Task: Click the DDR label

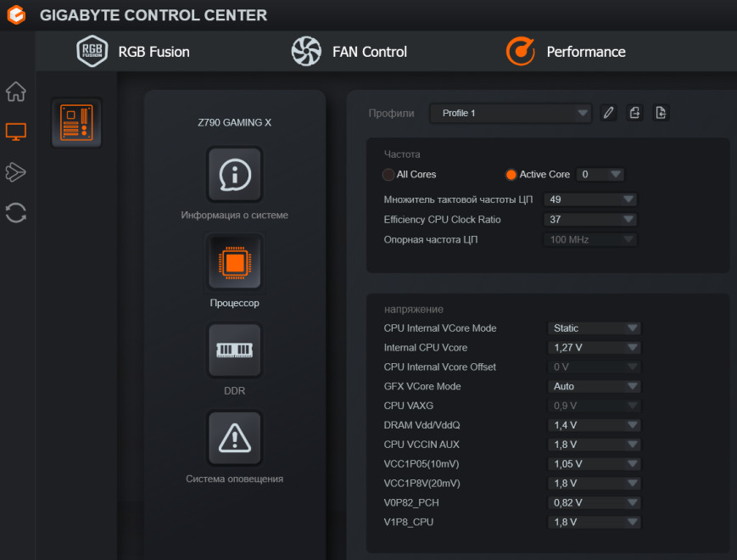Action: 235,391
